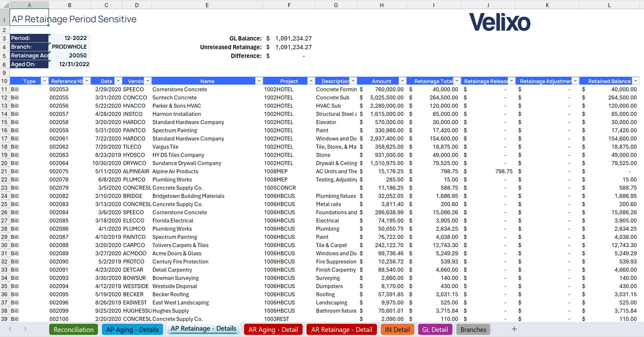Image resolution: width=644 pixels, height=337 pixels.
Task: Click the previous sheet navigation arrow
Action: tap(10, 329)
